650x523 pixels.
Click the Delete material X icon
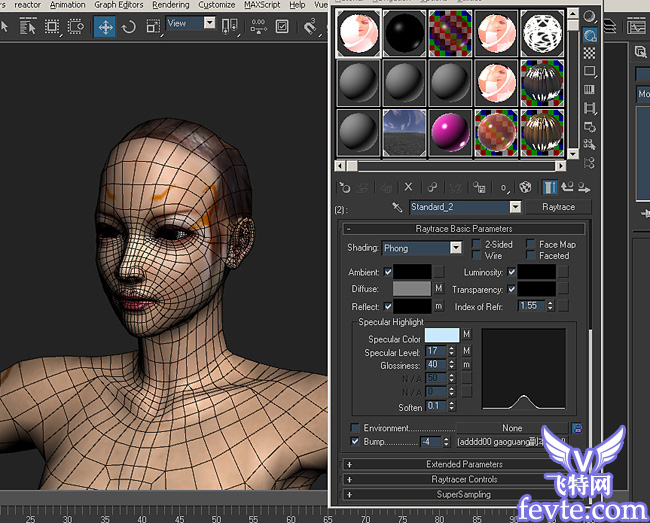pos(408,187)
